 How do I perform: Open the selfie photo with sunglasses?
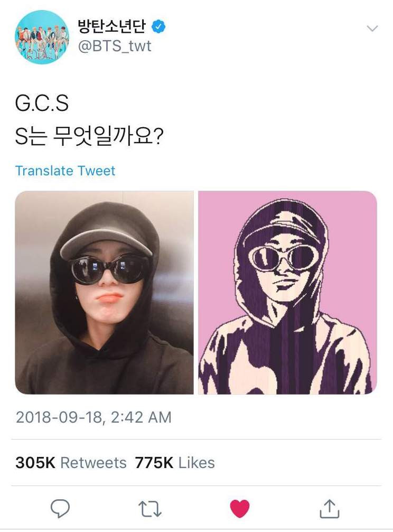[x=104, y=293]
